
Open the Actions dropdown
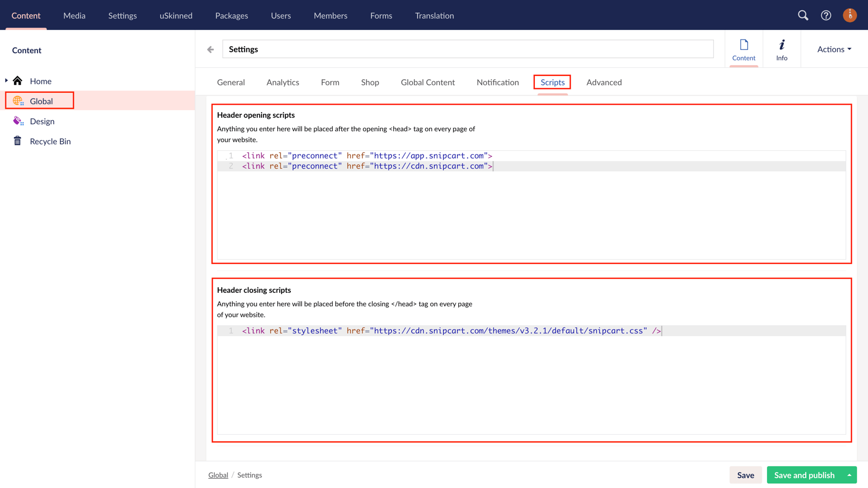click(833, 49)
